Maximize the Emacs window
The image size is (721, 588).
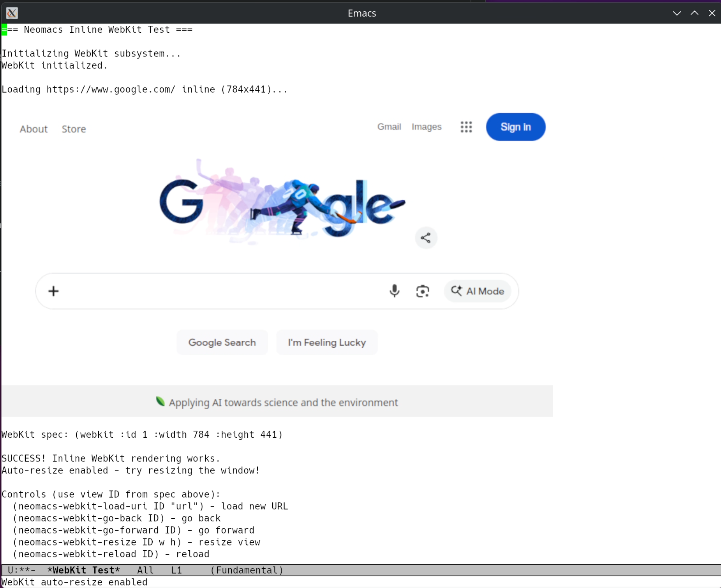(694, 13)
